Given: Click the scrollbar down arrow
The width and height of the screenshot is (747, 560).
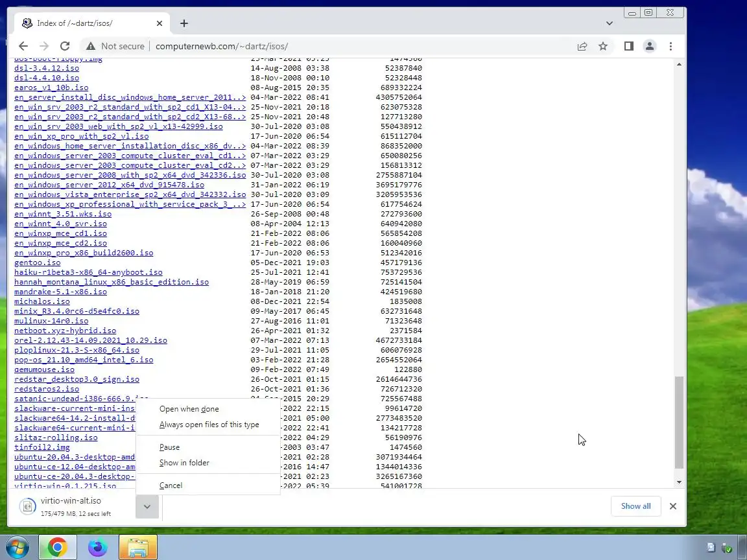Looking at the screenshot, I should pos(680,482).
